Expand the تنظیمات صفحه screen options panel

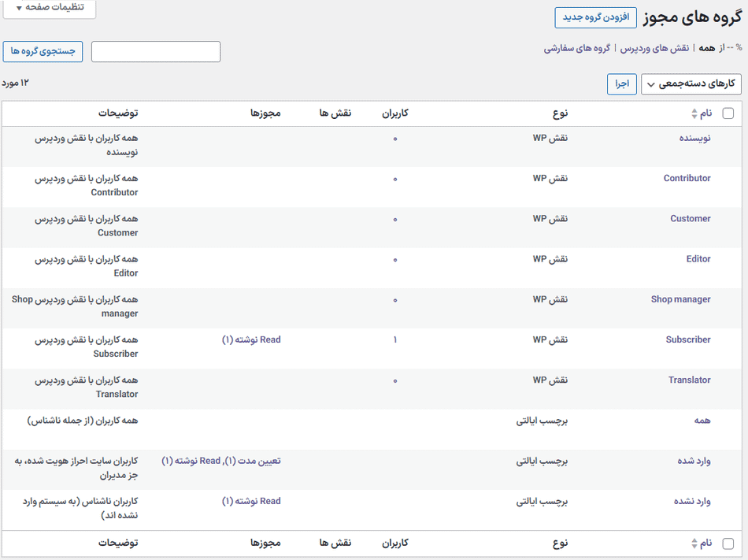pyautogui.click(x=50, y=8)
